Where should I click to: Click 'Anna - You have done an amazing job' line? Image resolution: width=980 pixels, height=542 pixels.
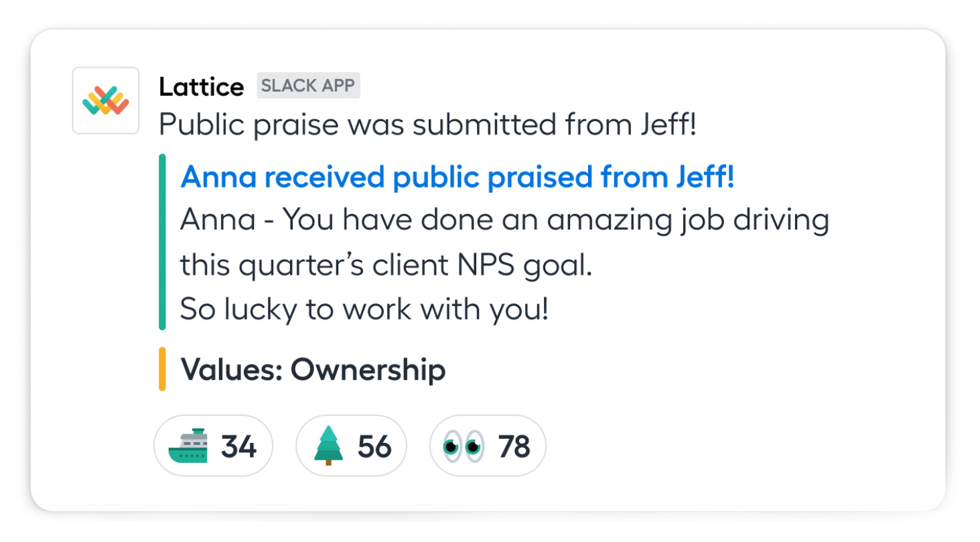(505, 222)
